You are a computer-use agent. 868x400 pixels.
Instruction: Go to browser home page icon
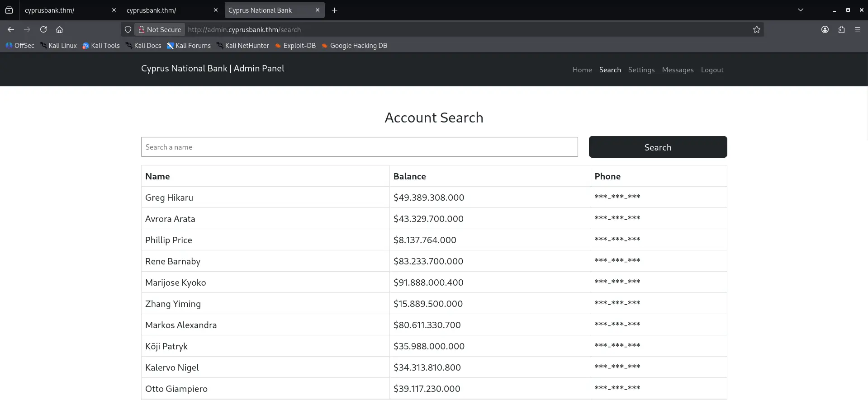(59, 29)
